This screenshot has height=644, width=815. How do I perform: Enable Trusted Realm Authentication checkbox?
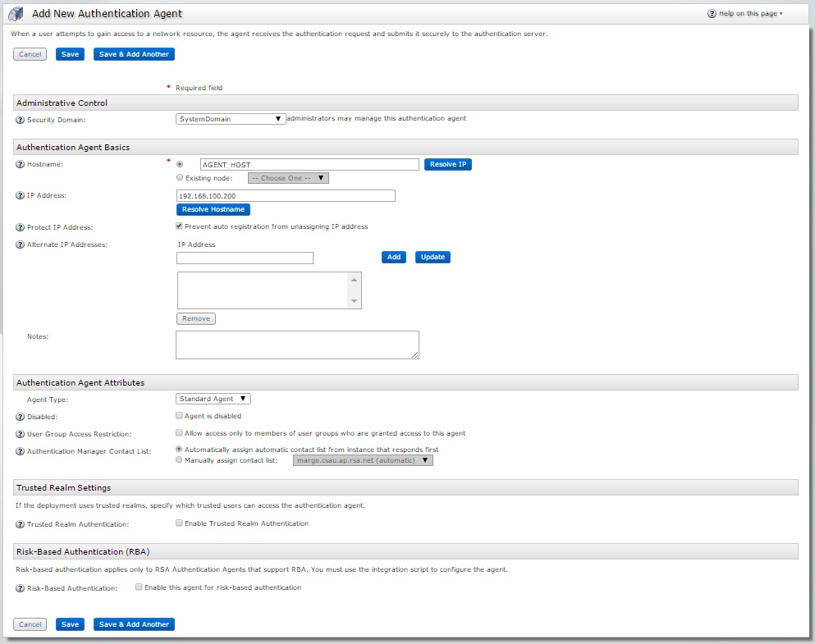(179, 523)
